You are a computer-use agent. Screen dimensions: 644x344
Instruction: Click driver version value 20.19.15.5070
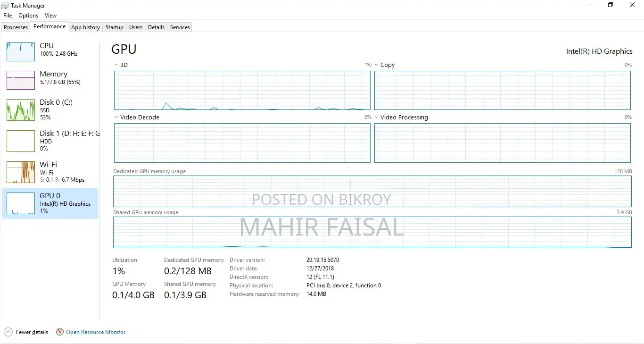[x=323, y=260]
